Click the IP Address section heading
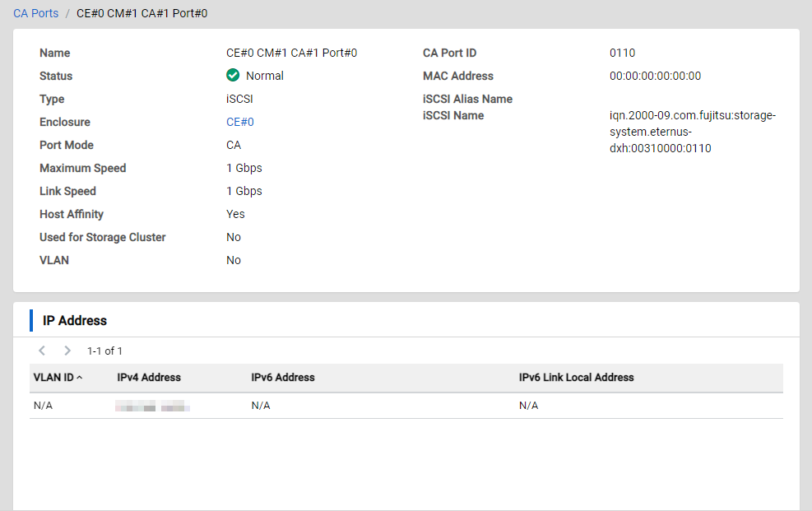Viewport: 812px width, 511px height. pos(75,320)
